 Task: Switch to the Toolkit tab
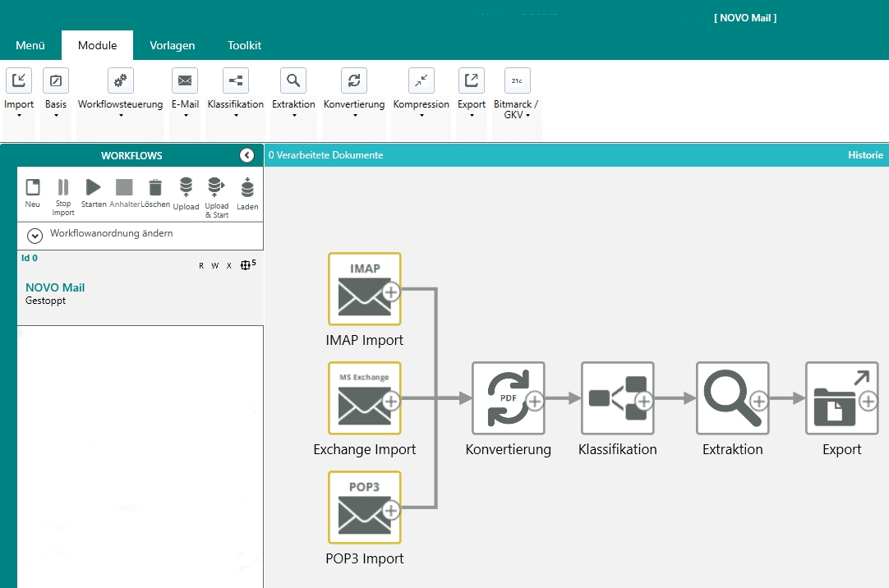point(244,45)
